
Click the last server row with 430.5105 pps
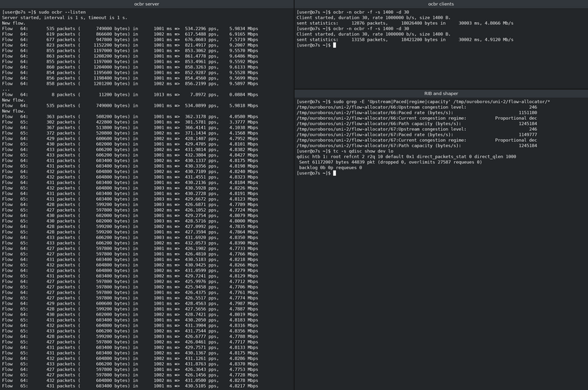tap(130, 386)
